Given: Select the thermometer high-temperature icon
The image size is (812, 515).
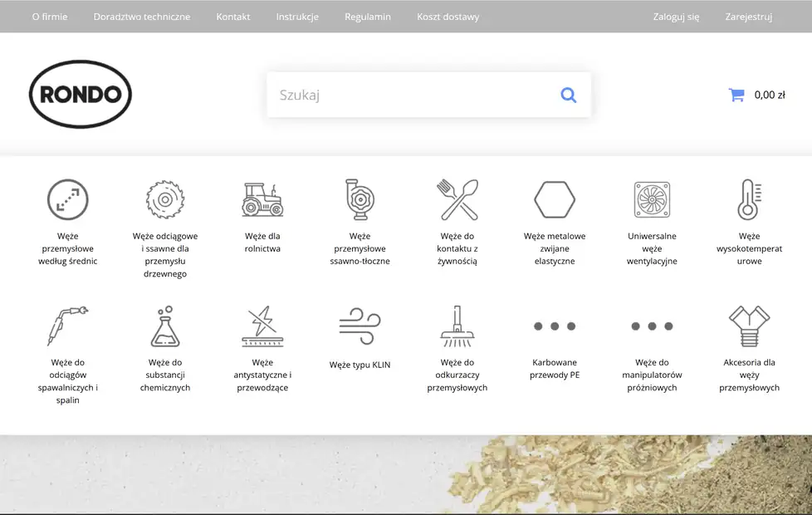Looking at the screenshot, I should coord(750,199).
